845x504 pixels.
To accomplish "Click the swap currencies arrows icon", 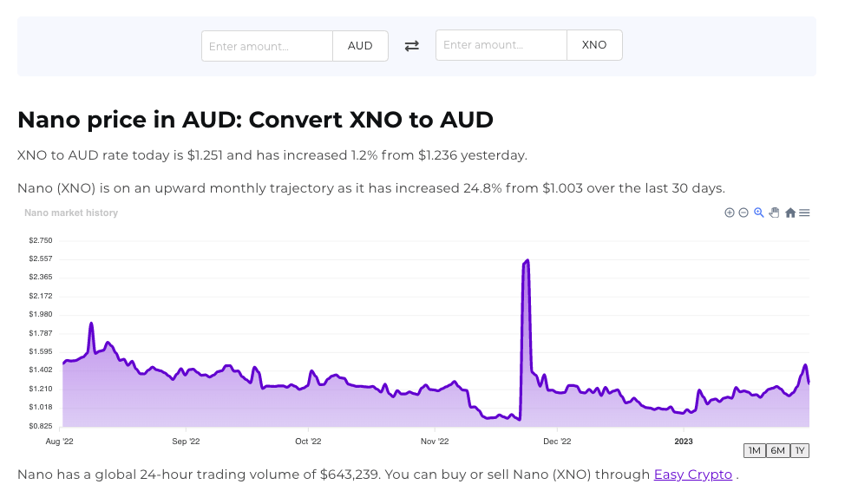I will (412, 46).
